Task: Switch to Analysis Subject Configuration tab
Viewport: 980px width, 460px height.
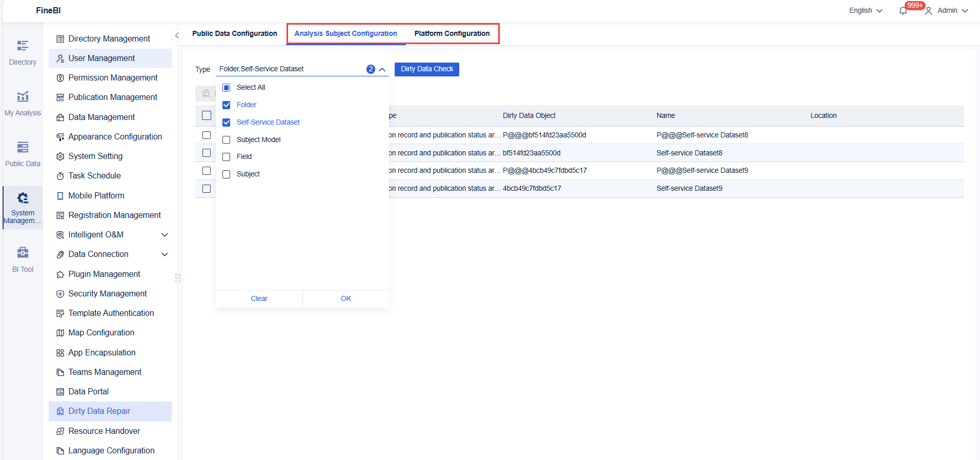Action: pyautogui.click(x=345, y=33)
